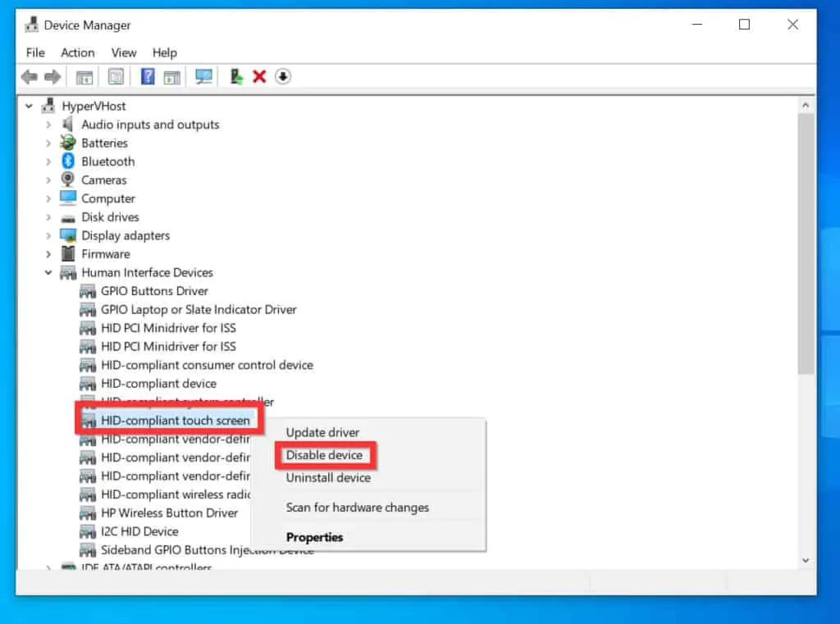Click the Disable device down-arrow toolbar icon
Image resolution: width=840 pixels, height=624 pixels.
coord(284,76)
